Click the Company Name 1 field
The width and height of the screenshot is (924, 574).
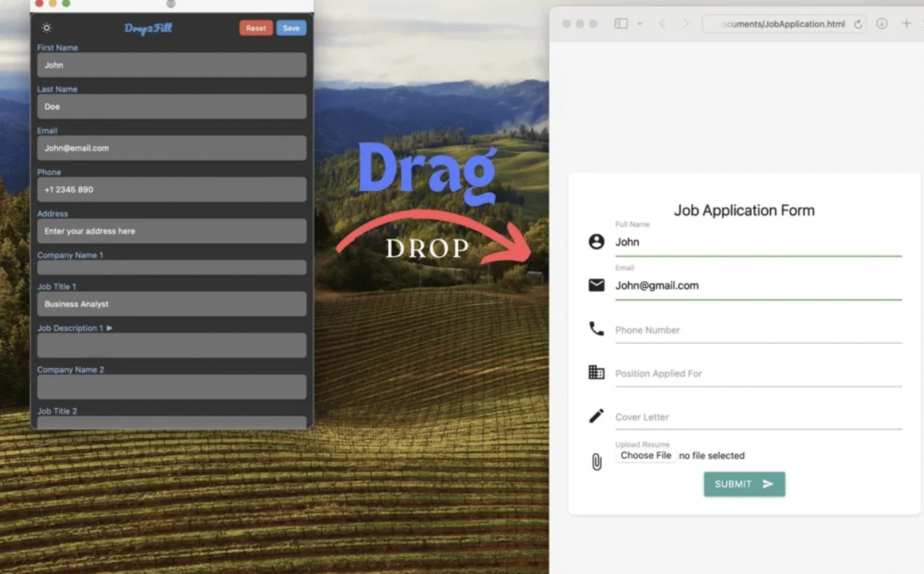[171, 268]
